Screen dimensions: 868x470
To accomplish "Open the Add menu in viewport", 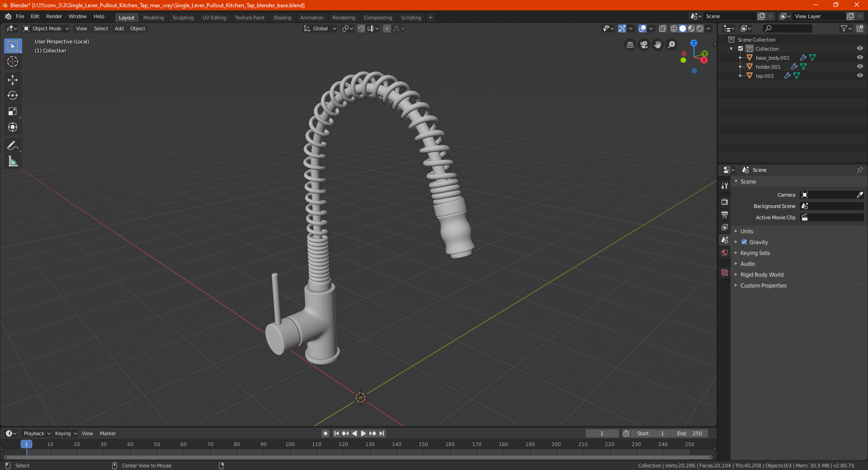I will point(119,28).
